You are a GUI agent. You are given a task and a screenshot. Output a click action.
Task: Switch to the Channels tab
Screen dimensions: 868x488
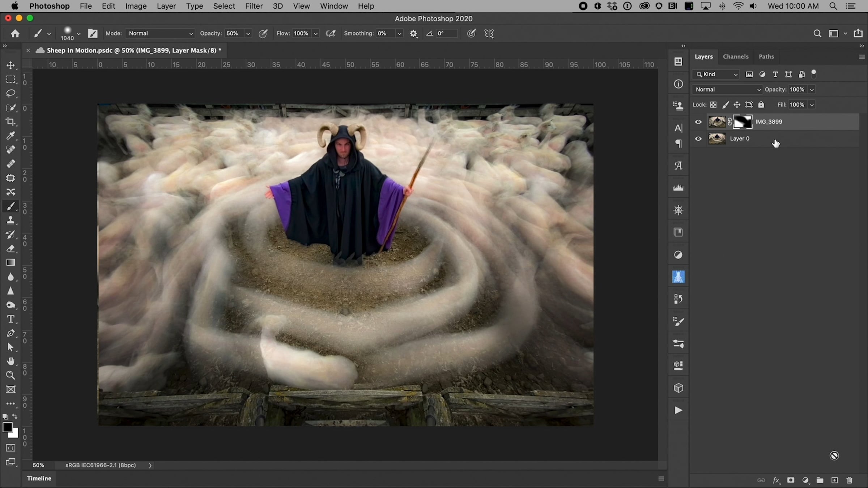[x=735, y=56]
